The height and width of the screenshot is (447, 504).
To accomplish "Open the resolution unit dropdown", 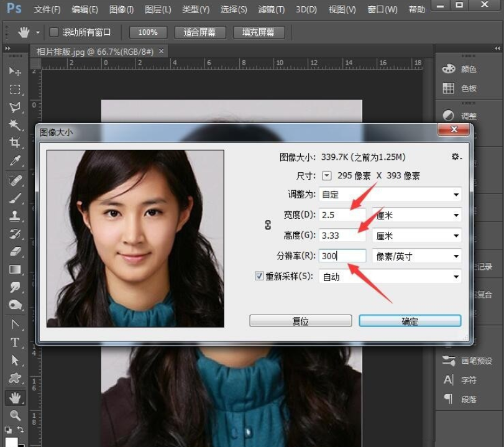I will click(x=417, y=256).
